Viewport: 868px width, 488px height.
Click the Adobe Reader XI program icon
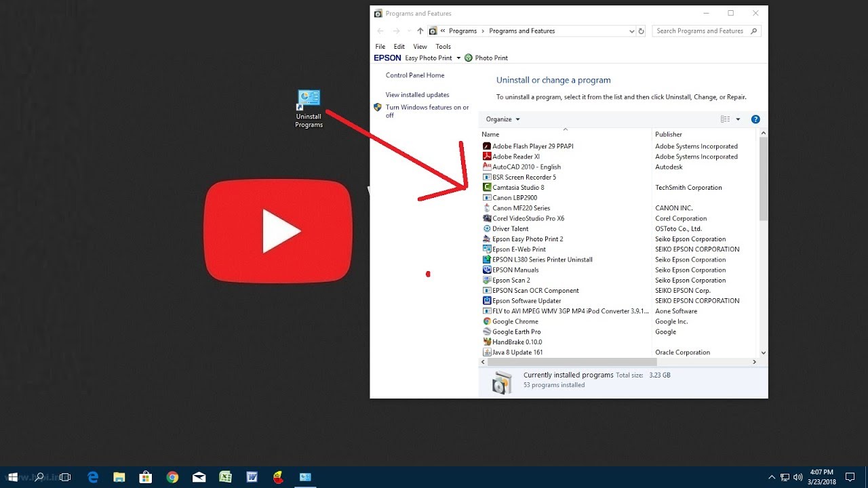click(486, 157)
